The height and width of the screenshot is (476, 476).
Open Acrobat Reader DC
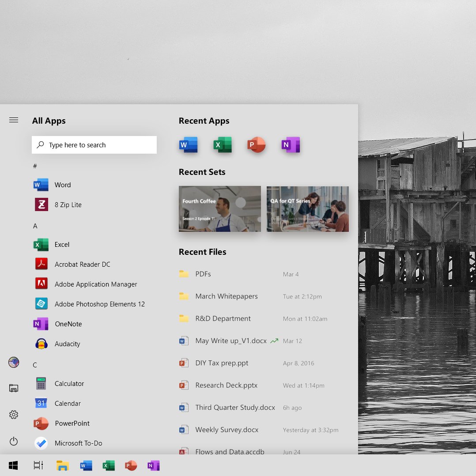pos(82,264)
